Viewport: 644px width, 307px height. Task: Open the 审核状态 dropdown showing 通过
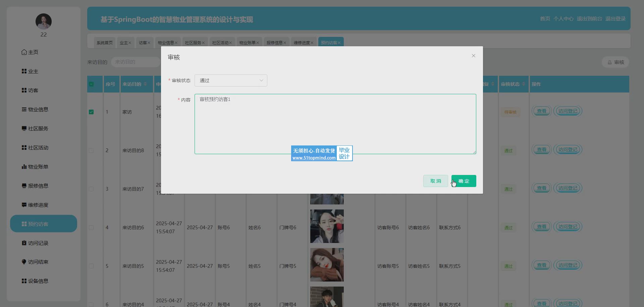[231, 80]
